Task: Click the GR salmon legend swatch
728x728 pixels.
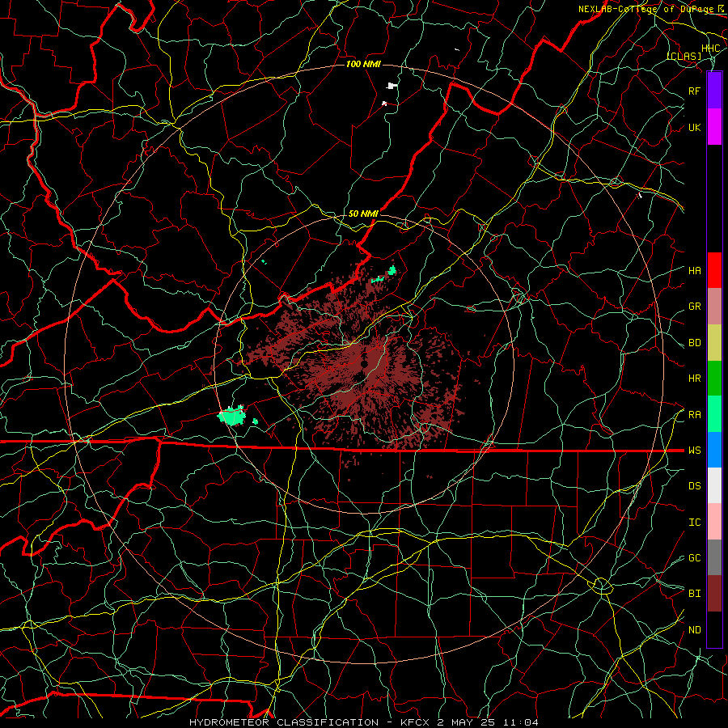Action: click(x=714, y=307)
